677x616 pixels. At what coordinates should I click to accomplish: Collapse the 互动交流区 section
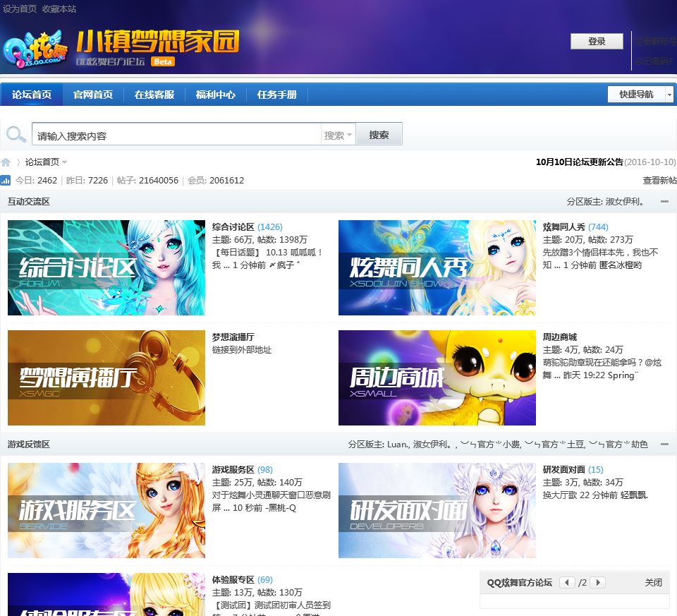[664, 202]
